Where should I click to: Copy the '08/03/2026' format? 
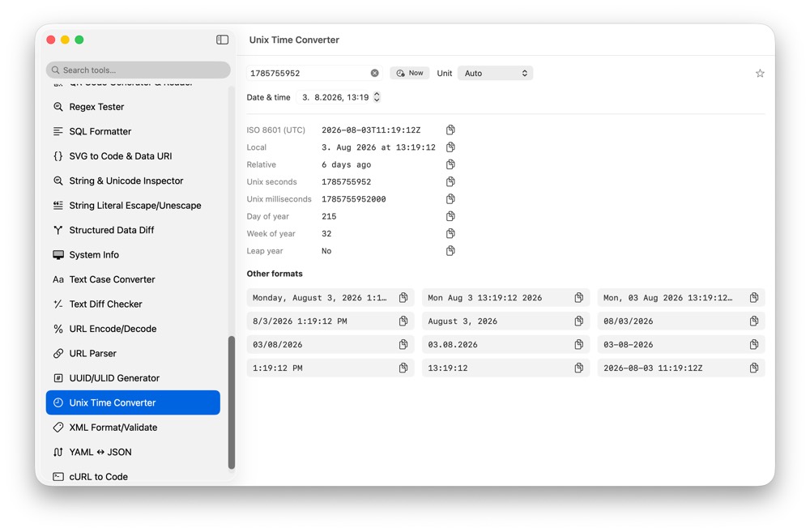click(753, 321)
